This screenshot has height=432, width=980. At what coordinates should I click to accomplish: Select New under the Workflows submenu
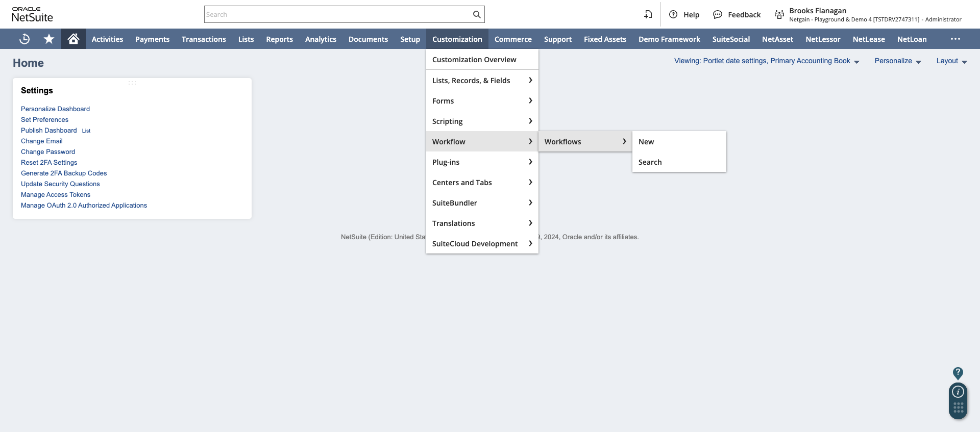point(646,142)
